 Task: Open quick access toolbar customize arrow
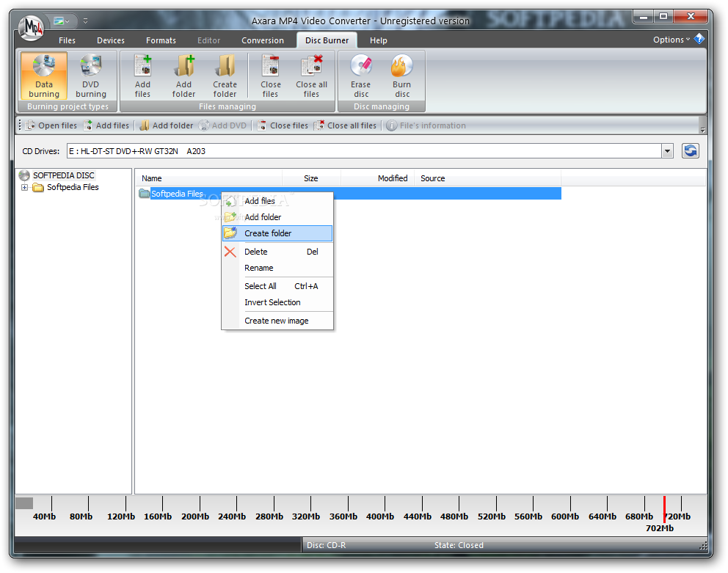[x=85, y=21]
